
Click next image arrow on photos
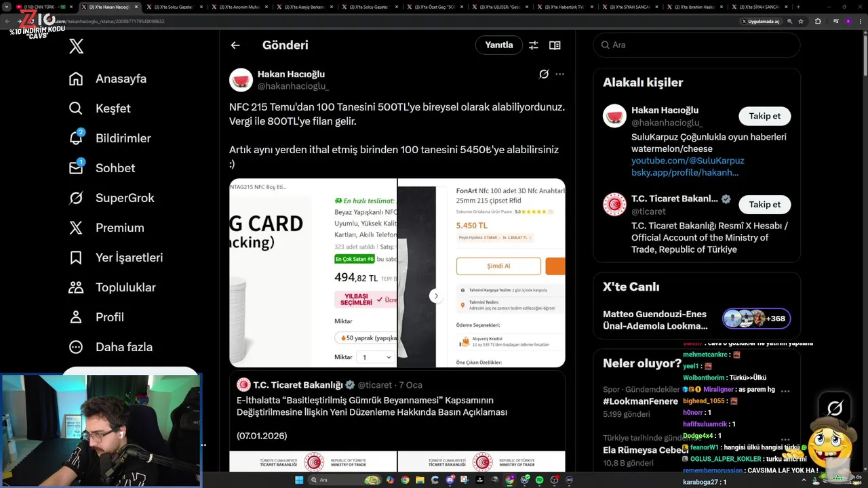pos(436,296)
